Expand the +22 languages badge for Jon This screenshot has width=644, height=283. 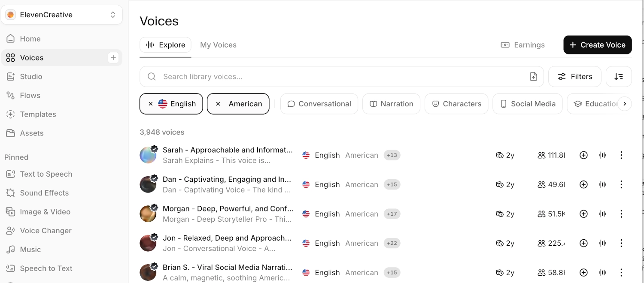392,243
